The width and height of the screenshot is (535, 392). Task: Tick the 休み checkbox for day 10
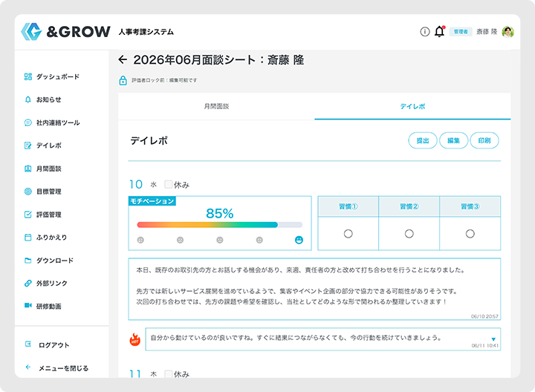pos(168,184)
